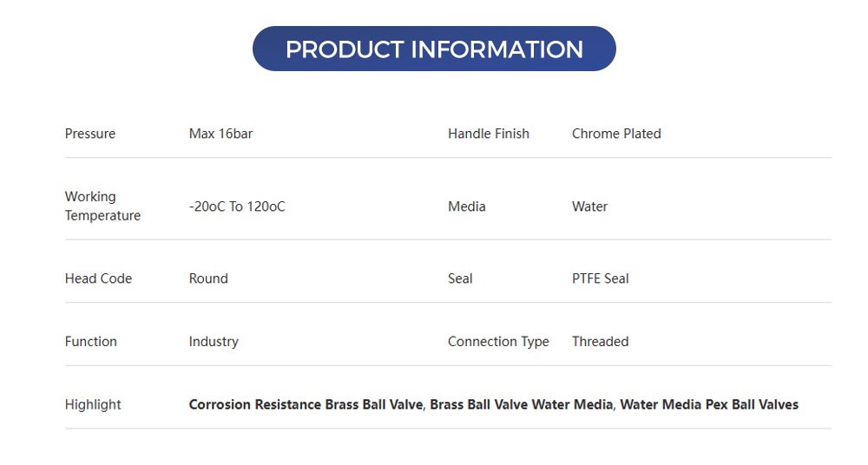The width and height of the screenshot is (868, 465).
Task: Select the Max 16bar value
Action: click(x=220, y=134)
